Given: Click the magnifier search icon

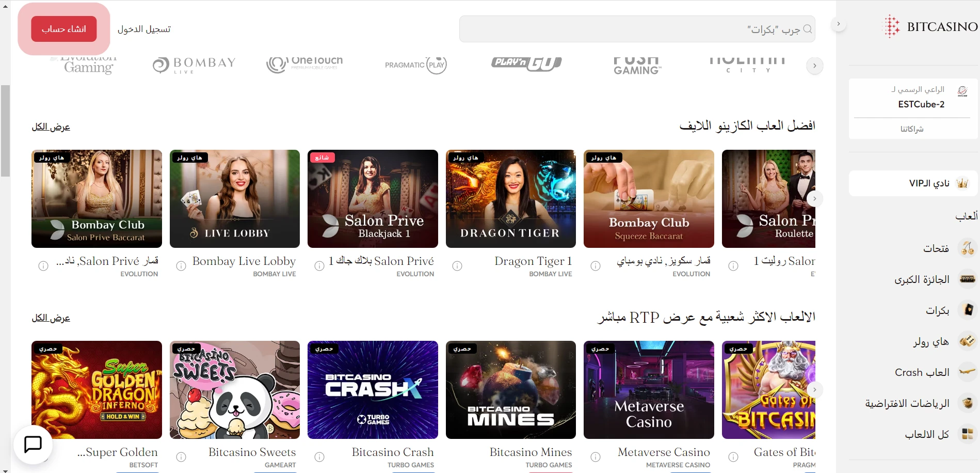Looking at the screenshot, I should [808, 29].
